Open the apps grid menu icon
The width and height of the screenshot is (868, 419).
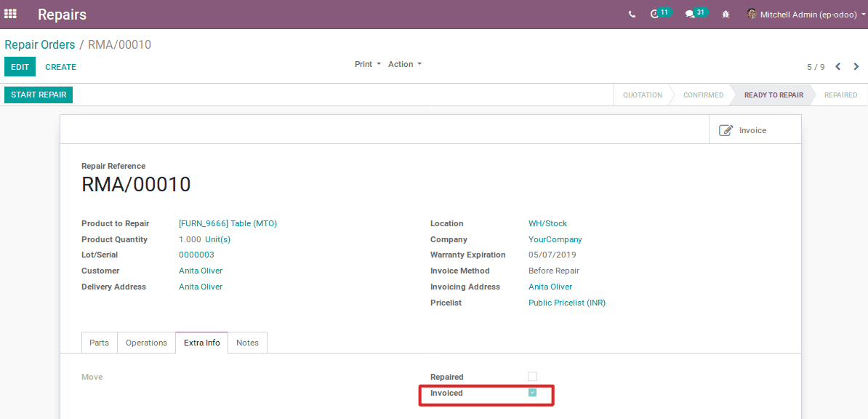(x=10, y=14)
